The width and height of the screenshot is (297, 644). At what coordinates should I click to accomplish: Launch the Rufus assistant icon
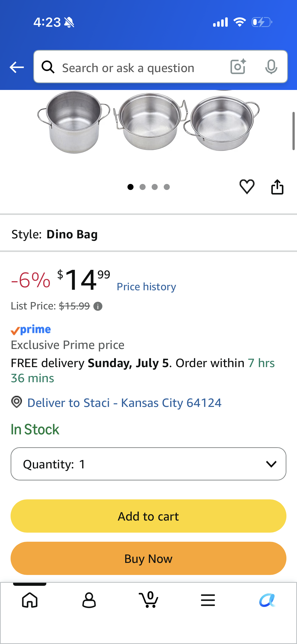click(x=267, y=600)
